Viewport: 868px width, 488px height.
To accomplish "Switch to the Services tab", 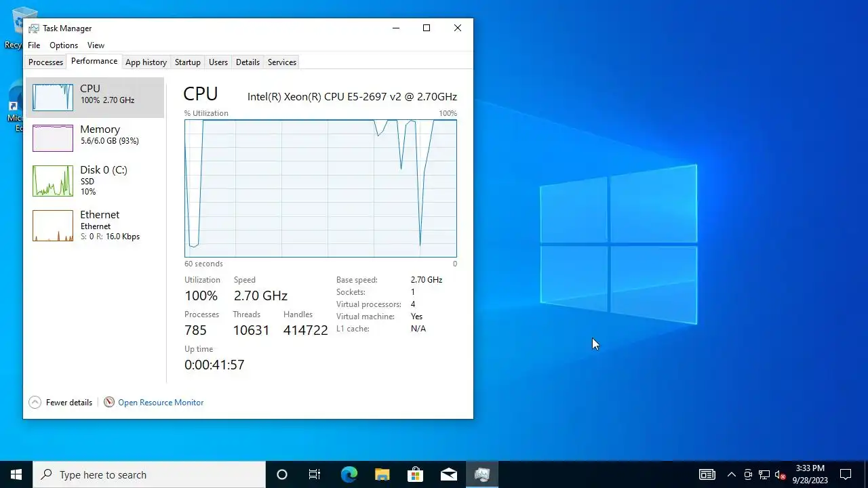I will point(282,62).
